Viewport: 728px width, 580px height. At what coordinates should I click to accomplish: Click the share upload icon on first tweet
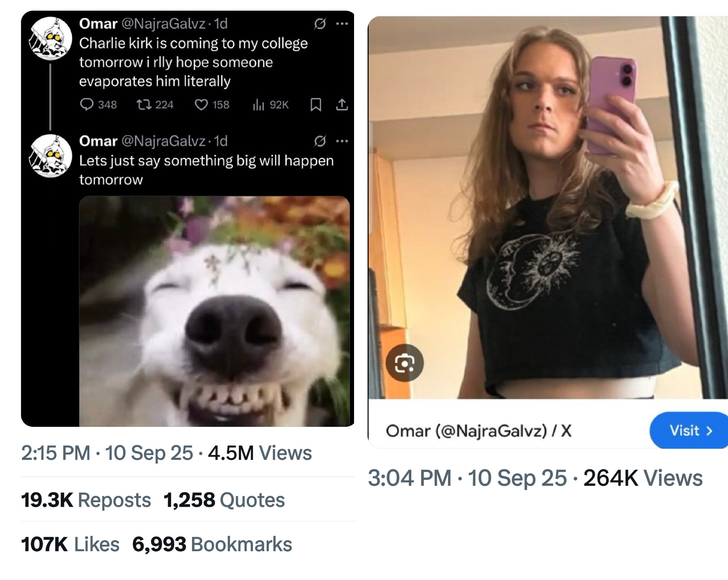[342, 104]
